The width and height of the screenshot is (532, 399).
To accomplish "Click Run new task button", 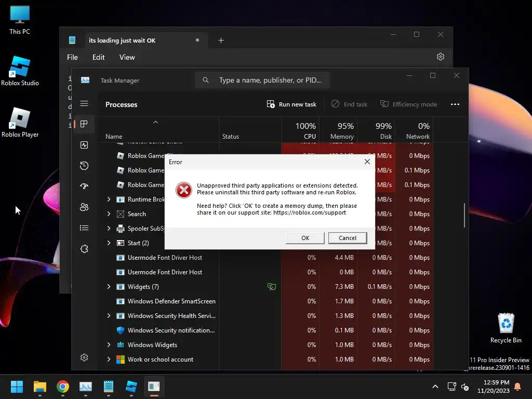I will 291,104.
